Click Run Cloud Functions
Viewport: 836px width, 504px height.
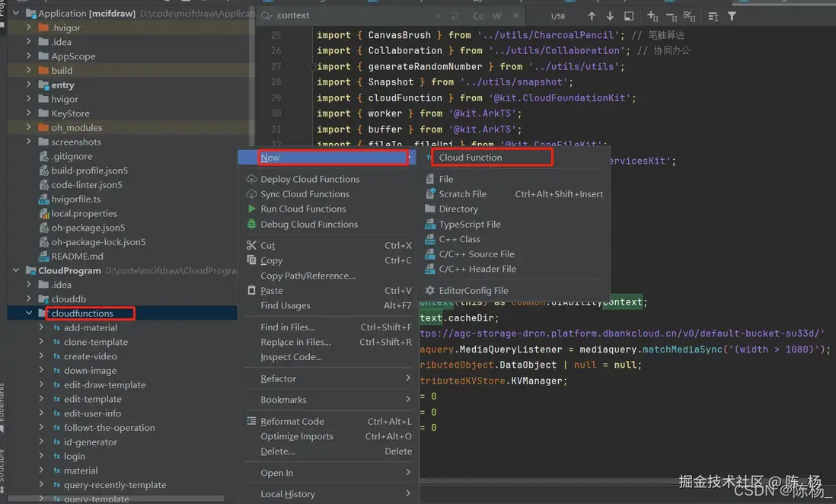coord(328,209)
